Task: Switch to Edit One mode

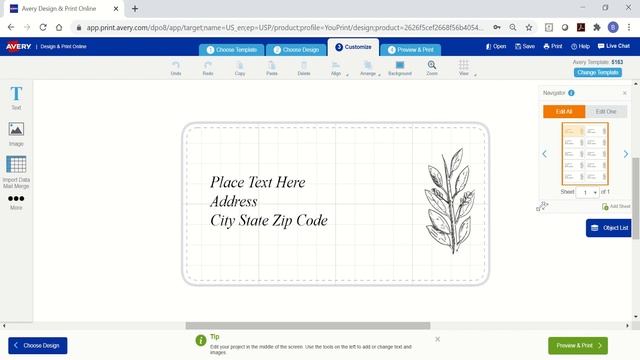Action: click(606, 111)
